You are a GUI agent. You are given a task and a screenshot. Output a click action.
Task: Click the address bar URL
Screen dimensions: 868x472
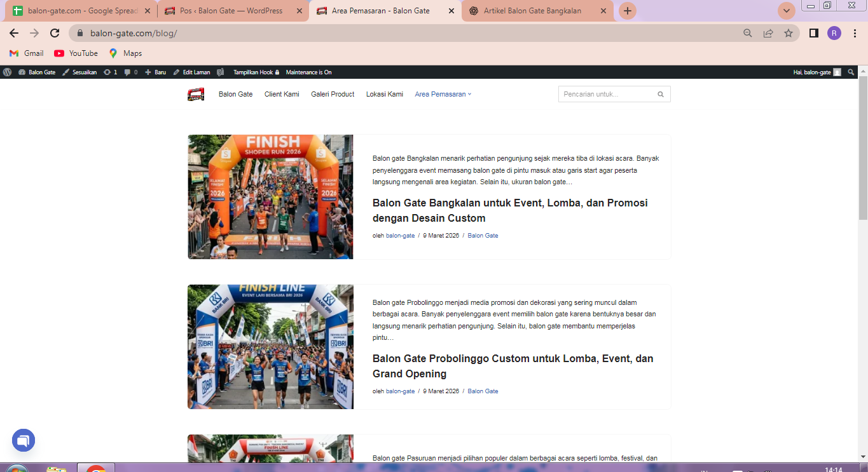click(x=134, y=33)
